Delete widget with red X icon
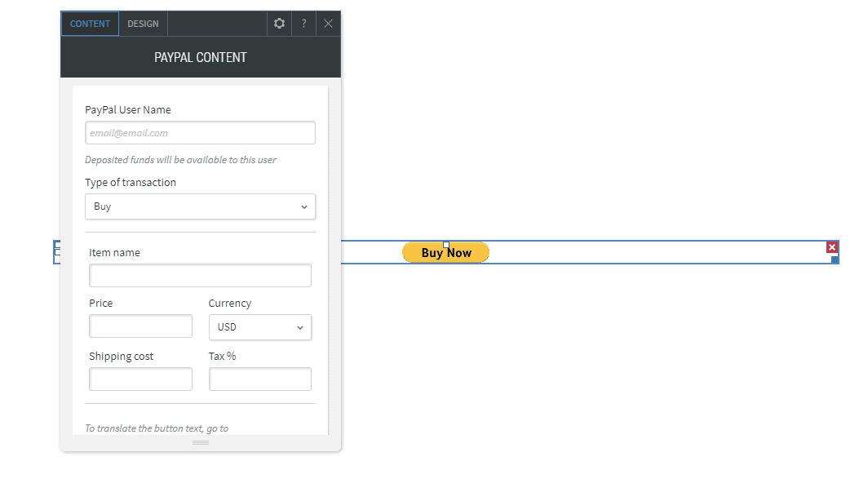Screen dimensions: 868x488 pyautogui.click(x=832, y=247)
